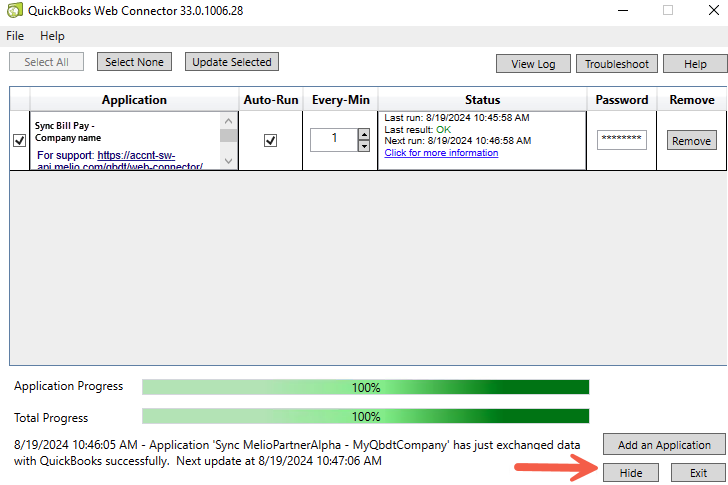The height and width of the screenshot is (485, 728).
Task: Click the Troubleshoot button
Action: pos(616,64)
